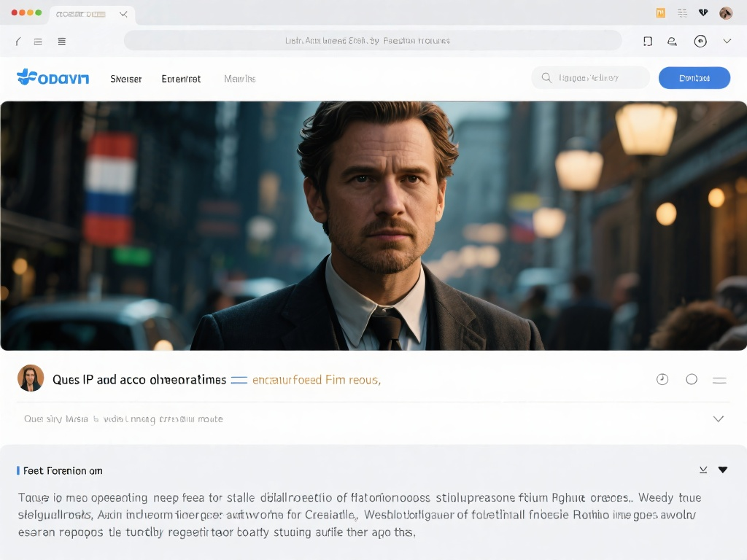Click the black heart-shaped icon in the title bar
The image size is (747, 560).
coord(703,12)
